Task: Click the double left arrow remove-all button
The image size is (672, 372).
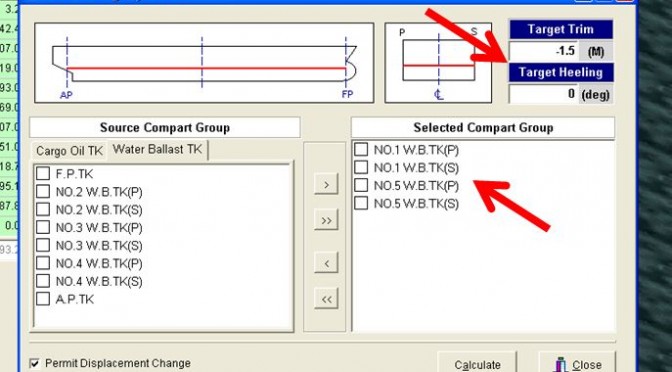Action: click(326, 298)
